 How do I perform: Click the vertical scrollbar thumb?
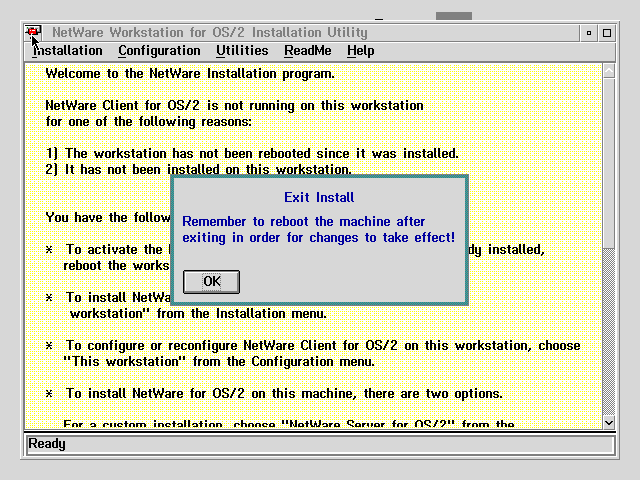coord(609,163)
